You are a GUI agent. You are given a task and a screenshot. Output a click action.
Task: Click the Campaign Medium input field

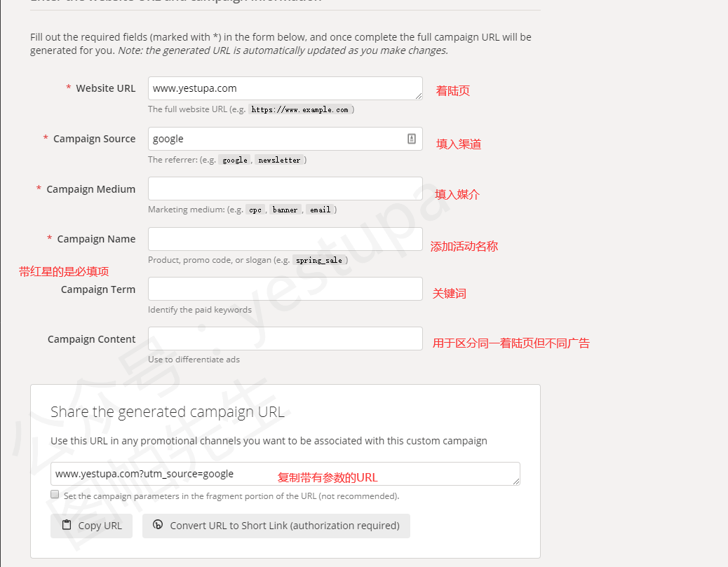coord(285,189)
